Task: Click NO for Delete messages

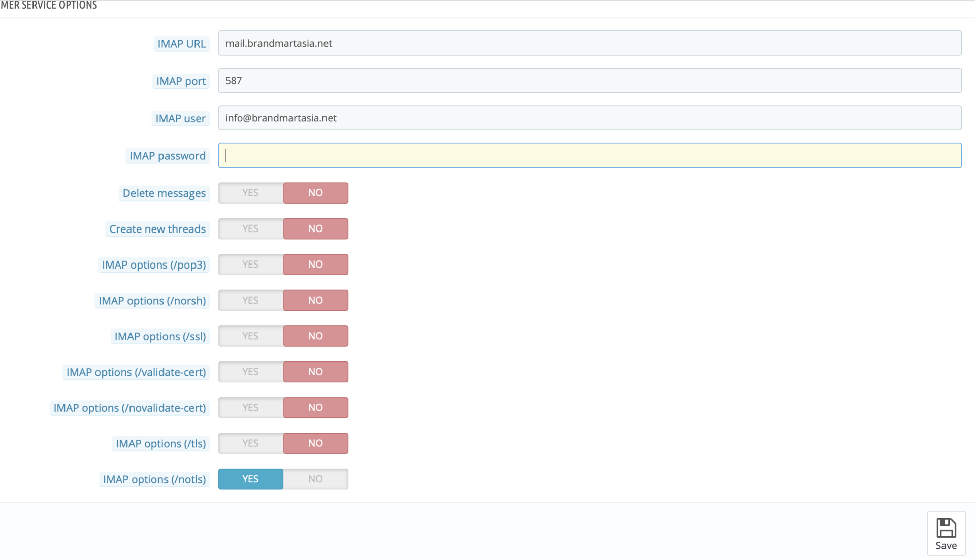Action: [315, 193]
